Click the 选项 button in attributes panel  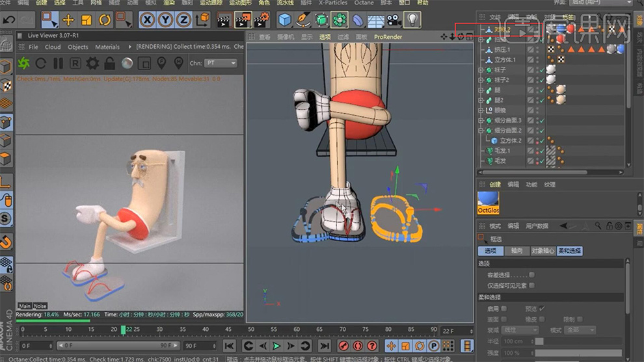(x=490, y=251)
